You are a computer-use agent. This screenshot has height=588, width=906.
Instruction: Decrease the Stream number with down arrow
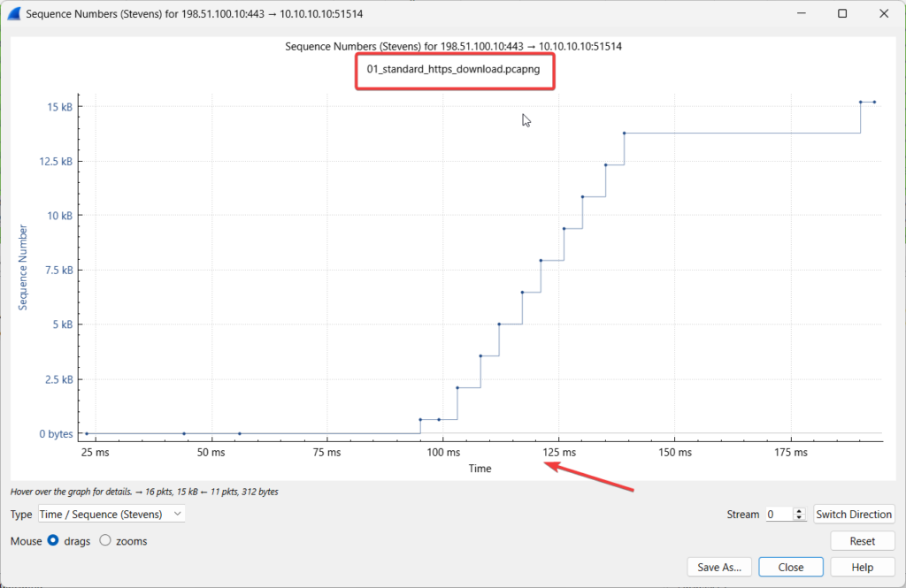800,518
